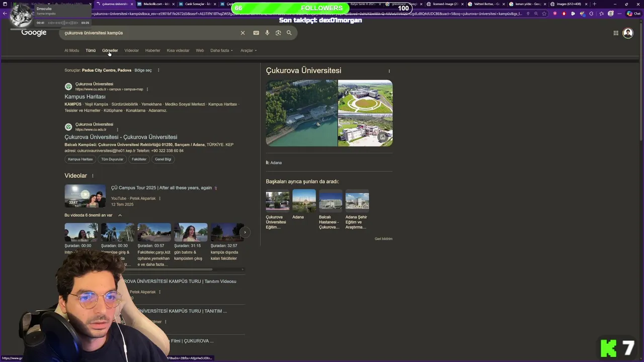The width and height of the screenshot is (644, 362).
Task: View more images from the overlay icon
Action: point(382,137)
